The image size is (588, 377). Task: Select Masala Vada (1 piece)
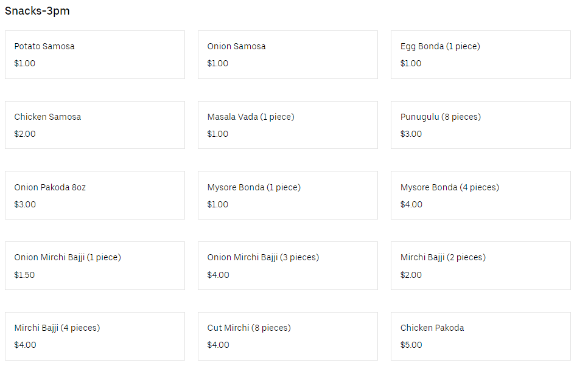click(287, 125)
